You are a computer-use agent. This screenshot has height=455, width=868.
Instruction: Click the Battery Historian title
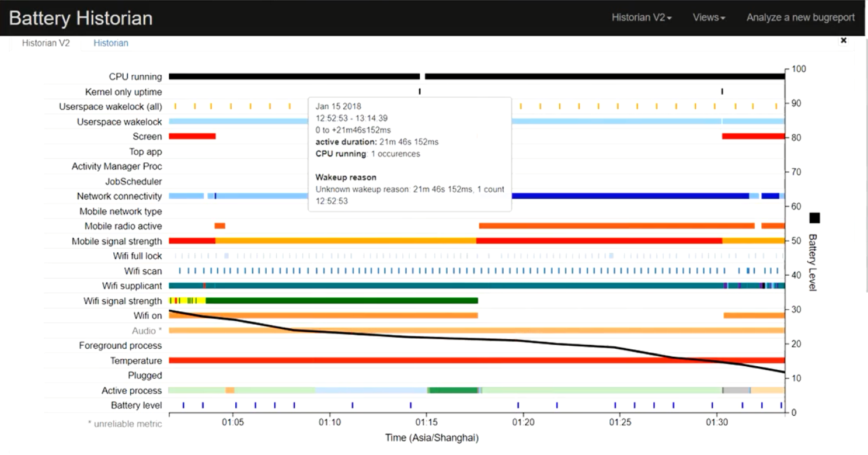pyautogui.click(x=81, y=18)
